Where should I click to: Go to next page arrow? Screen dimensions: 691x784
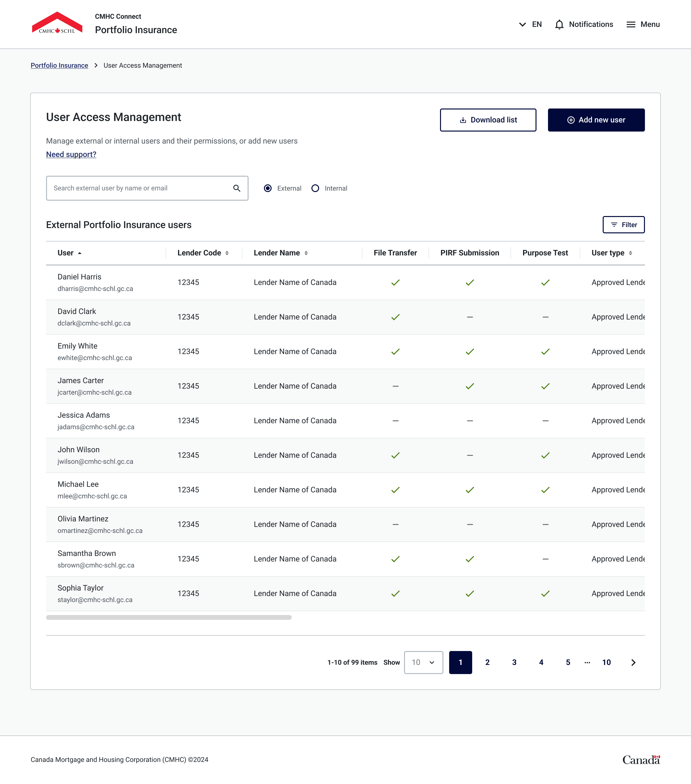(x=633, y=662)
